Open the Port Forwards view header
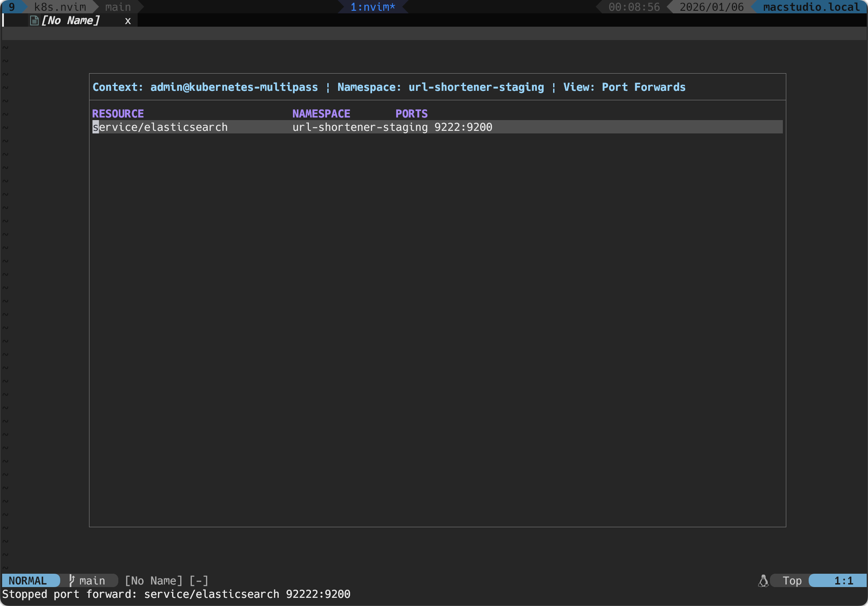This screenshot has width=868, height=606. (643, 87)
